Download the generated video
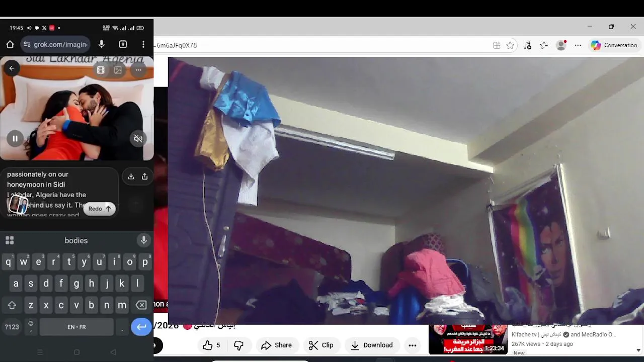Viewport: 644px width, 362px height. click(131, 176)
